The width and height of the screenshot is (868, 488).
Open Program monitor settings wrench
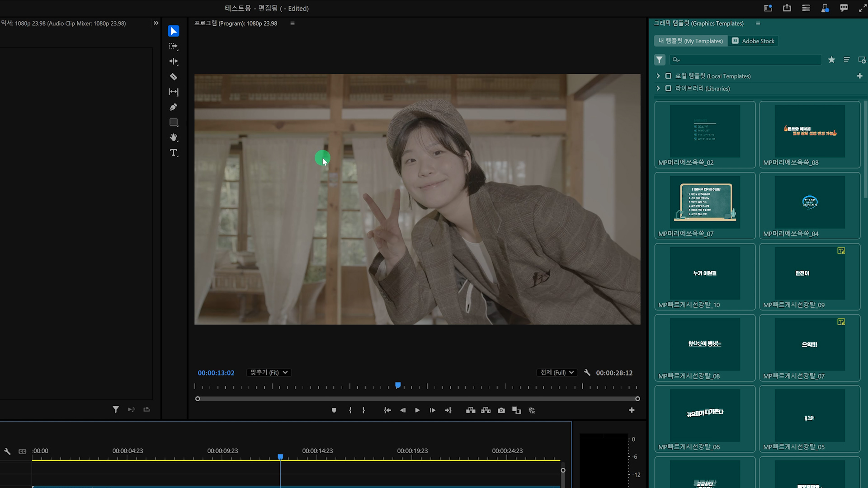(587, 372)
